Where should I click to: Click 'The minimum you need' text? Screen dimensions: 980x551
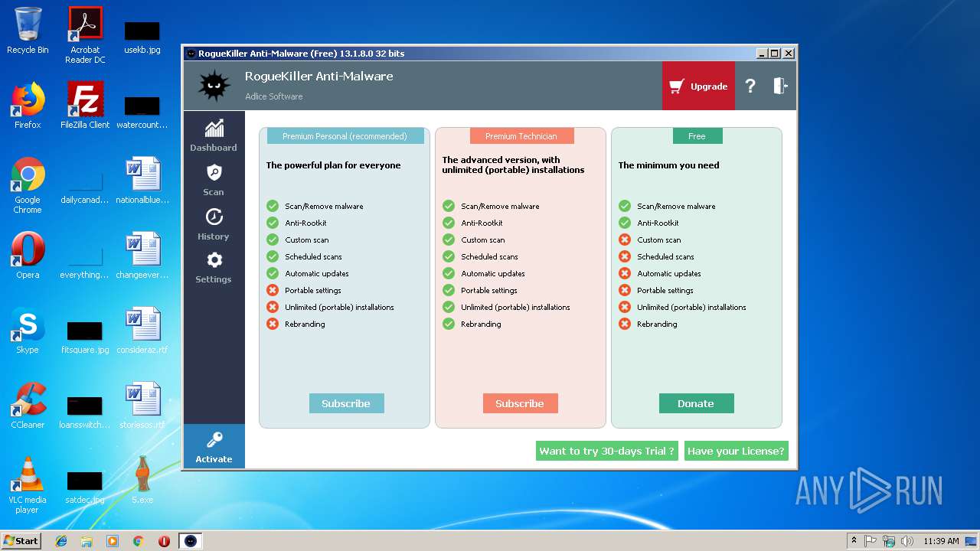click(x=668, y=165)
